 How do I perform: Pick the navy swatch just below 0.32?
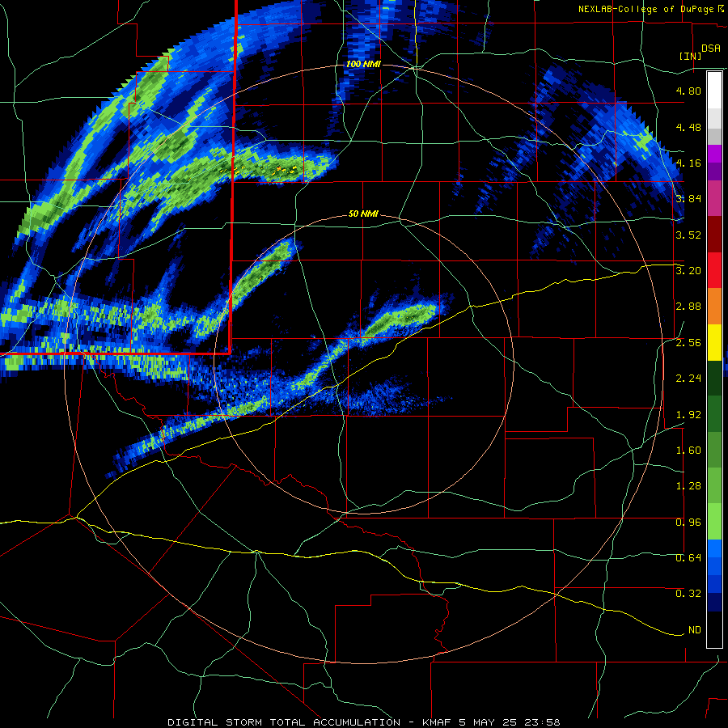click(x=714, y=603)
